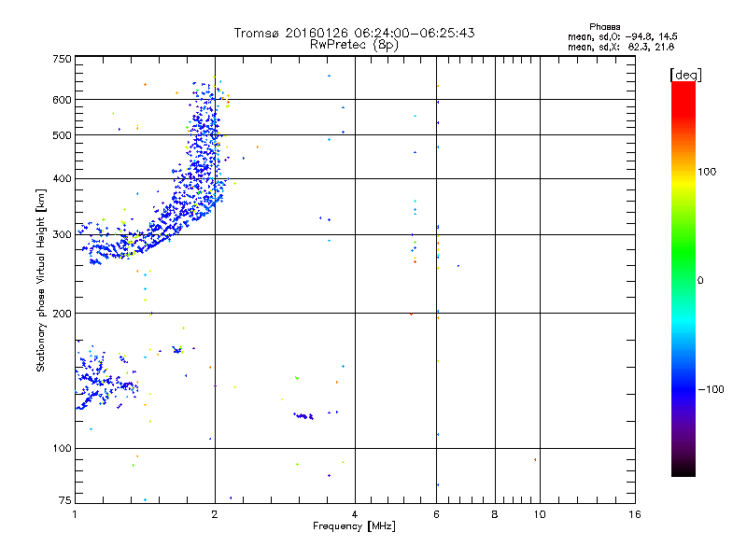The image size is (747, 560).
Task: Click the '[deg]' colorbar unit label
Action: pyautogui.click(x=685, y=75)
